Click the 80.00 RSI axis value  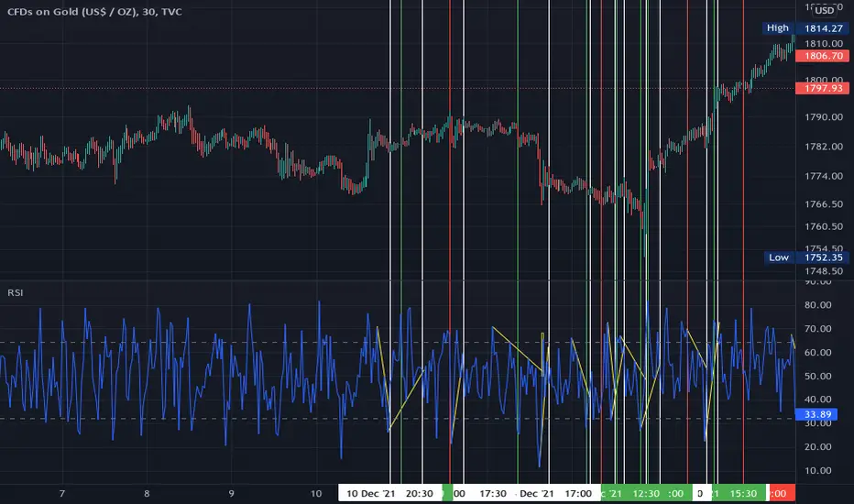[818, 305]
